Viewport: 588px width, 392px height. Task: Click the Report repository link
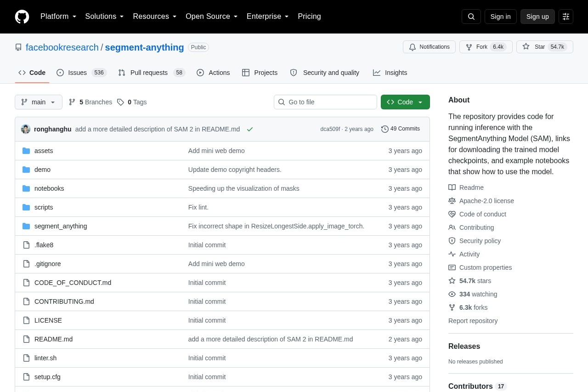(x=473, y=321)
